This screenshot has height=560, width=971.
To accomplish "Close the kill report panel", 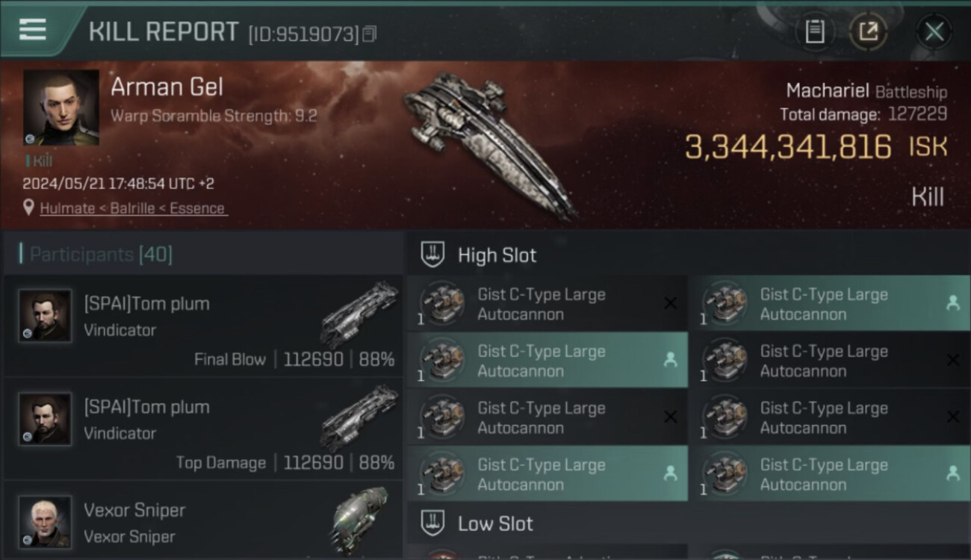I will click(934, 31).
